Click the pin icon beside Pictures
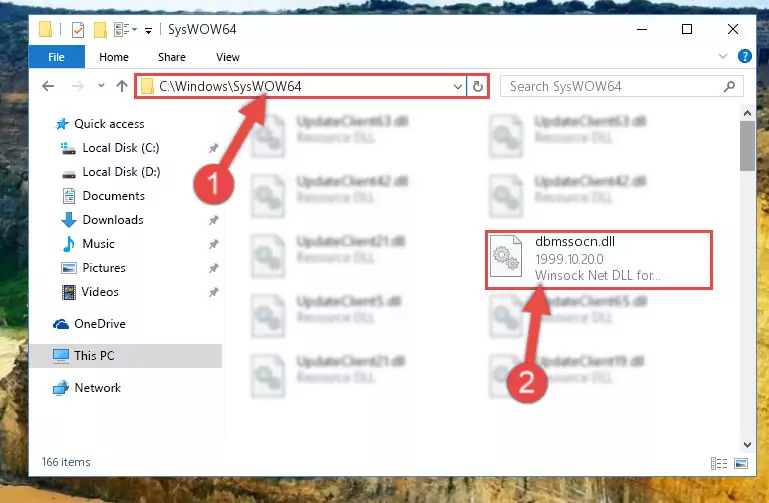 coord(213,268)
